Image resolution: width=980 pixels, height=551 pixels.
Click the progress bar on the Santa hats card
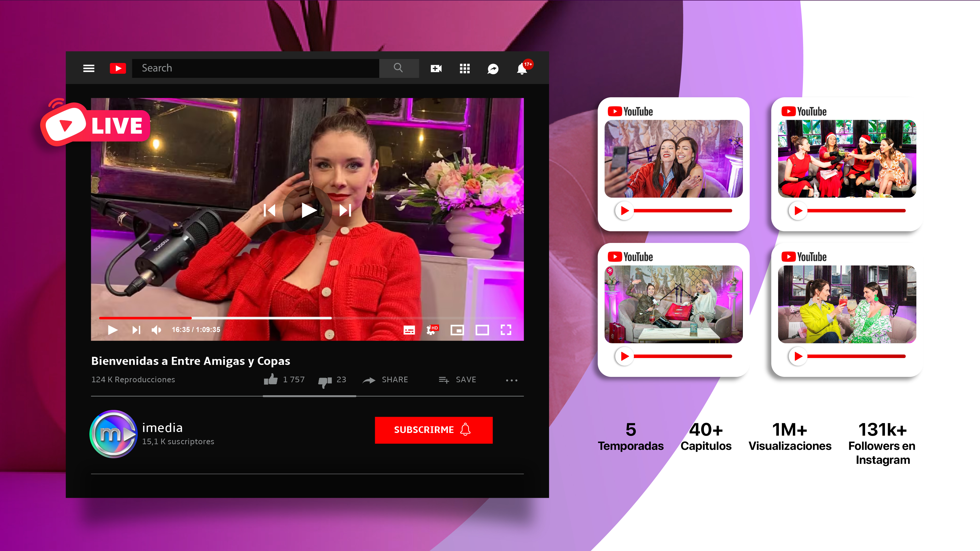[856, 211]
